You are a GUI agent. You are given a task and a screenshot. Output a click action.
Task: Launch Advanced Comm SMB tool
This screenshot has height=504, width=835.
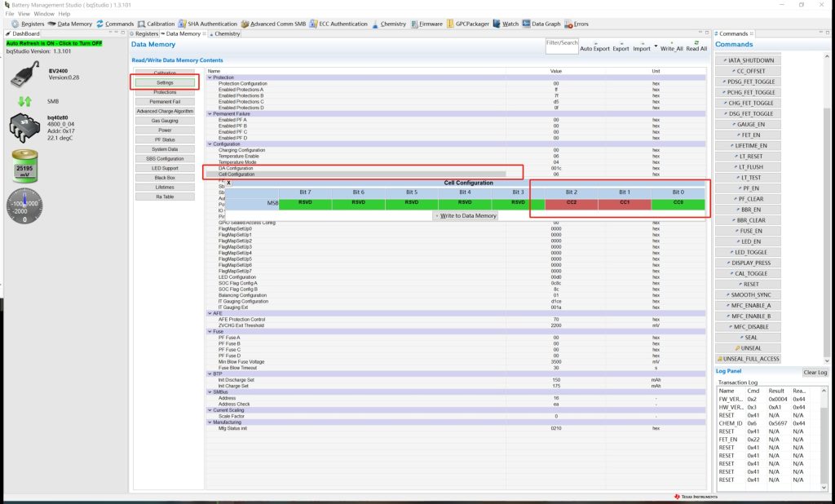(278, 24)
